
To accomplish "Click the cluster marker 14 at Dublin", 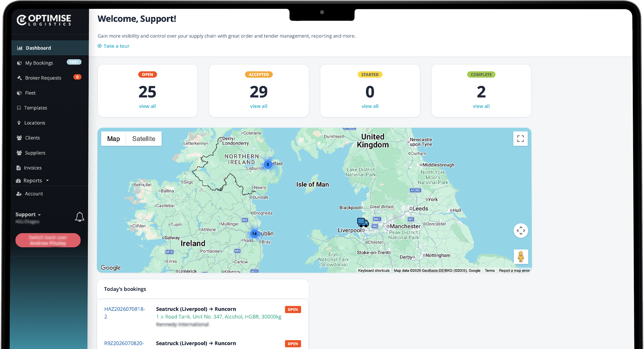I will click(254, 234).
